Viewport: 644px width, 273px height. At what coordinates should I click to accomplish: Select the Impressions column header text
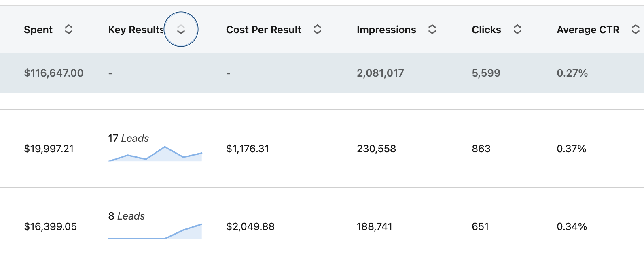386,30
